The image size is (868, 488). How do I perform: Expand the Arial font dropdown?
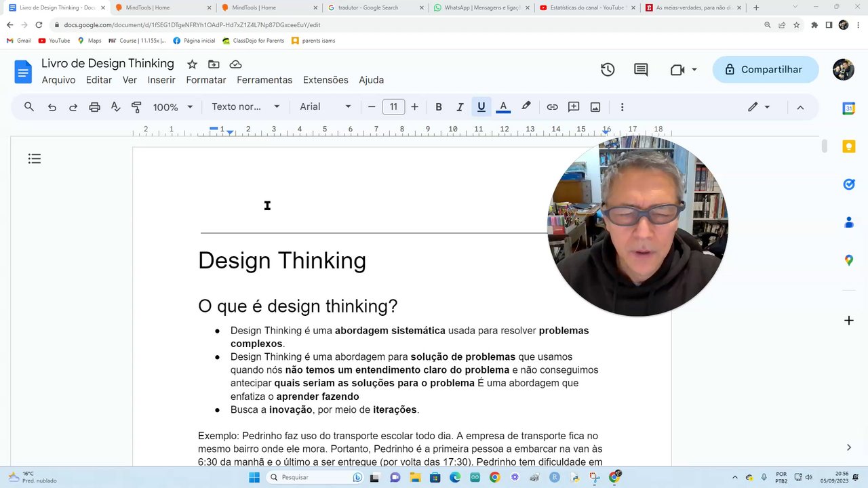(x=325, y=107)
